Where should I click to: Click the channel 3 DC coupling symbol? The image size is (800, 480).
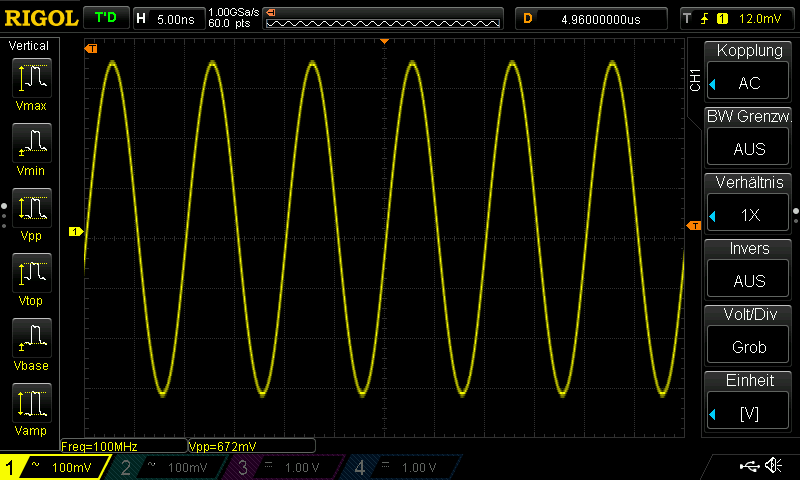point(268,465)
